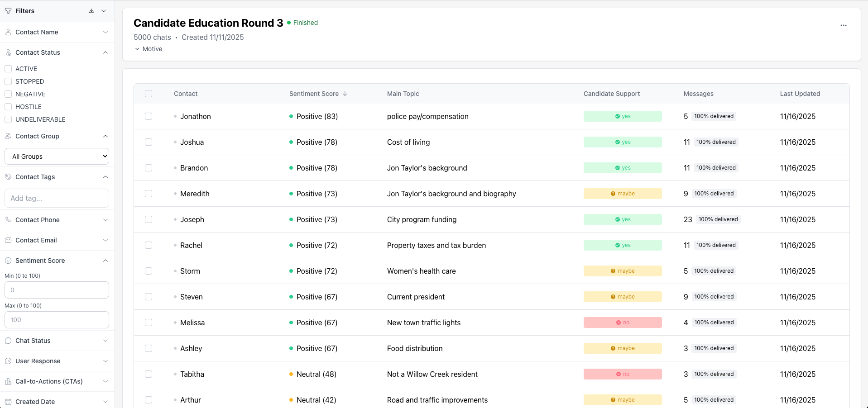This screenshot has width=868, height=408.
Task: Click the Created Date calendar icon
Action: tap(8, 402)
